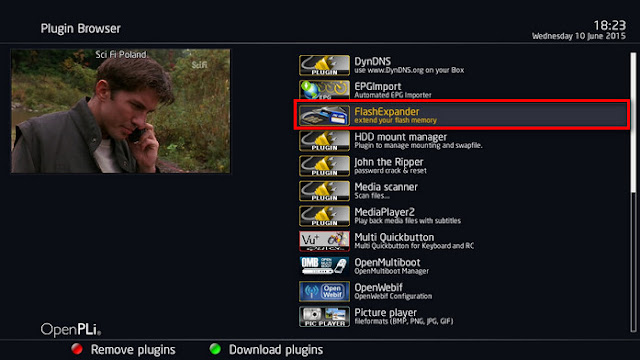Viewport: 640px width, 360px height.
Task: Click the Plugin Browser screen title
Action: (x=80, y=29)
